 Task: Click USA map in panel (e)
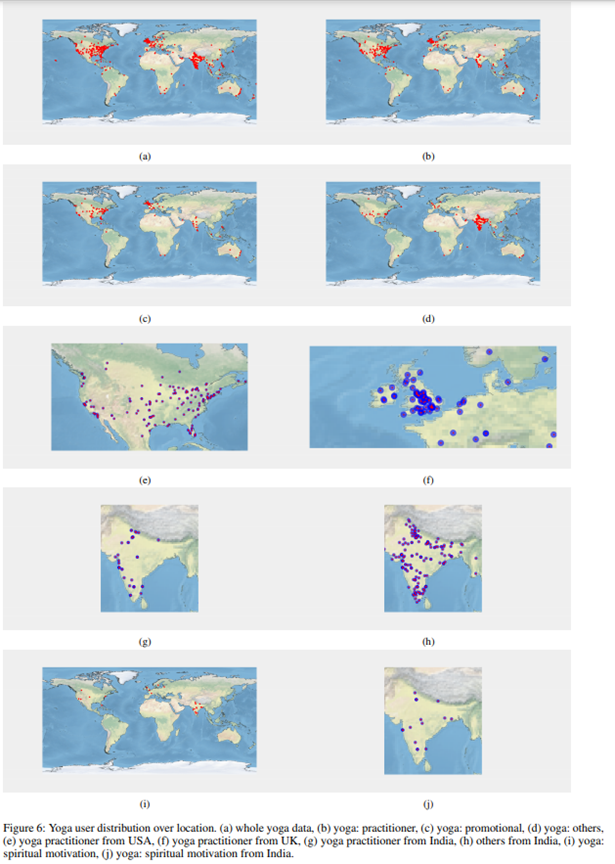pos(149,397)
